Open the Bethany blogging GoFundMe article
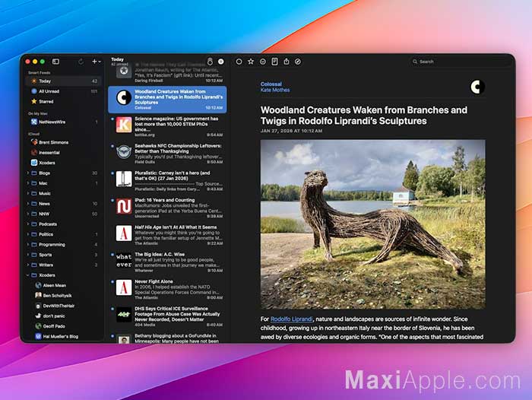The image size is (532, 400). (168, 338)
